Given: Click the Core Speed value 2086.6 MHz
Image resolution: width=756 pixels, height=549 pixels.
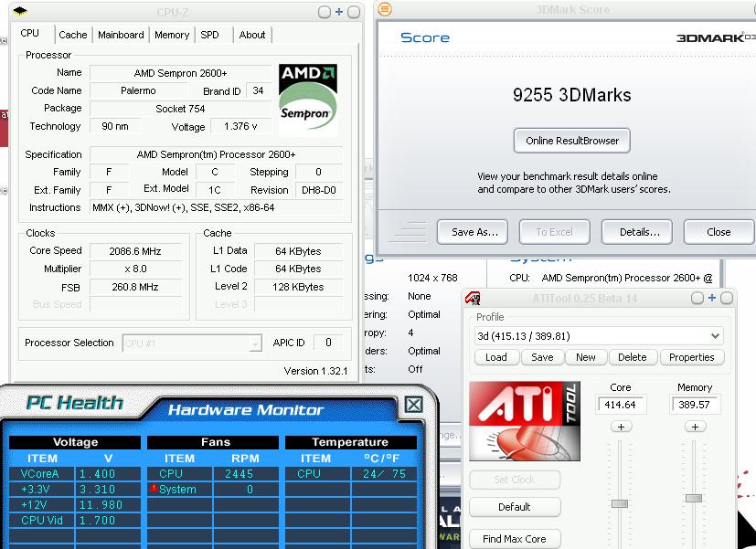Looking at the screenshot, I should [135, 251].
